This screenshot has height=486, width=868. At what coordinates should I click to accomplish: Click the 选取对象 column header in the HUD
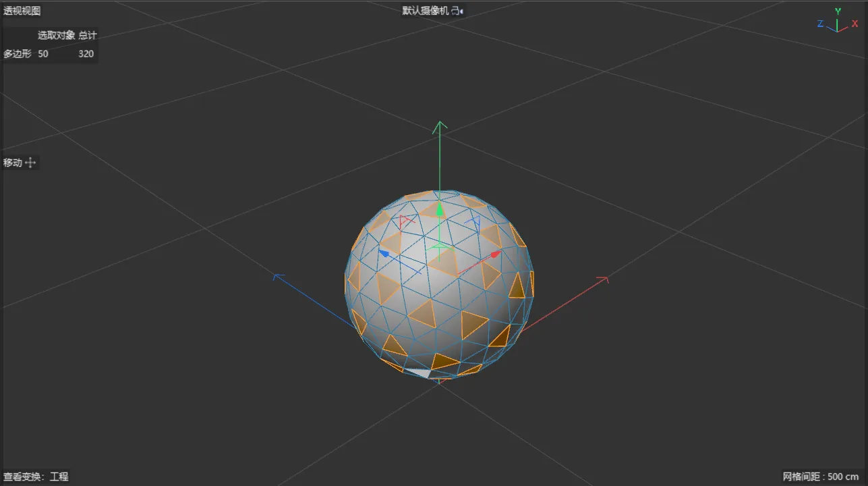point(56,35)
